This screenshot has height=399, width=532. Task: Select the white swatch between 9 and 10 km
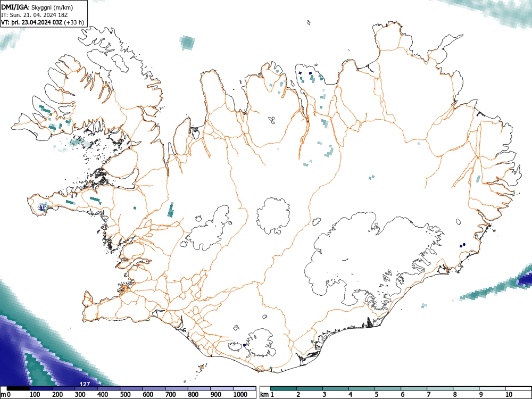coord(492,388)
